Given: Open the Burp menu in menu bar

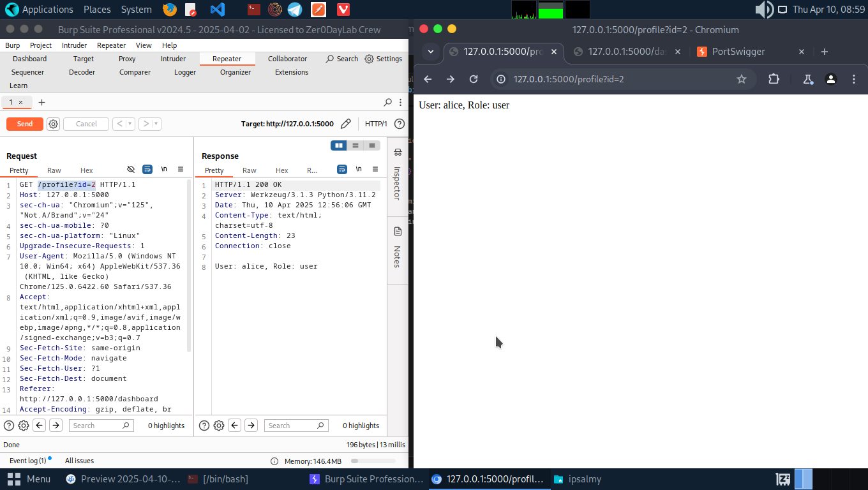Looking at the screenshot, I should (13, 45).
